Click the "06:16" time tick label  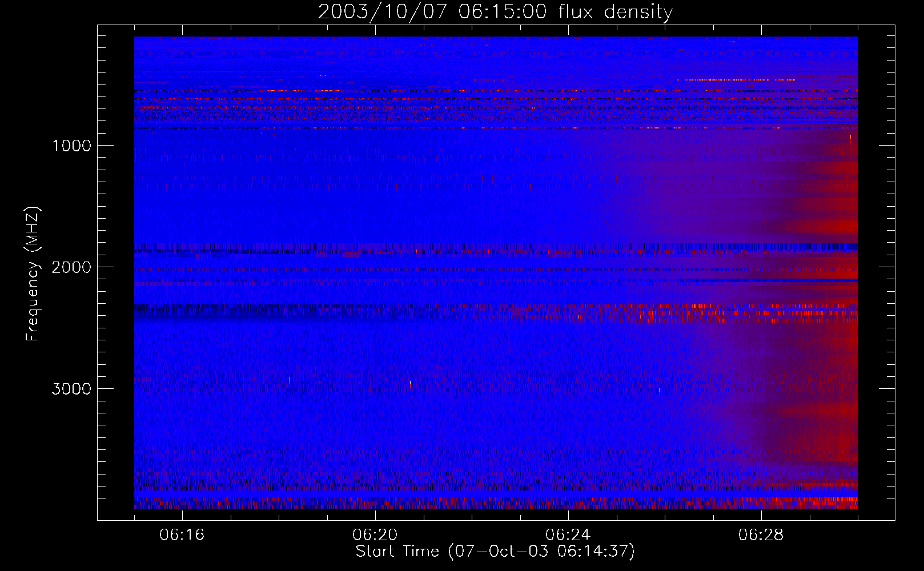tap(182, 535)
